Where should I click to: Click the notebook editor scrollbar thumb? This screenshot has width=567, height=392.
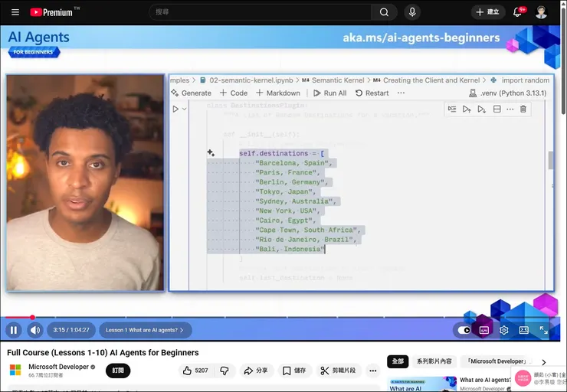coord(551,161)
